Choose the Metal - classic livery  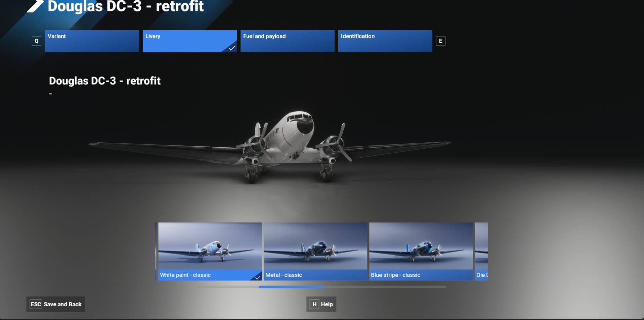[x=315, y=251]
